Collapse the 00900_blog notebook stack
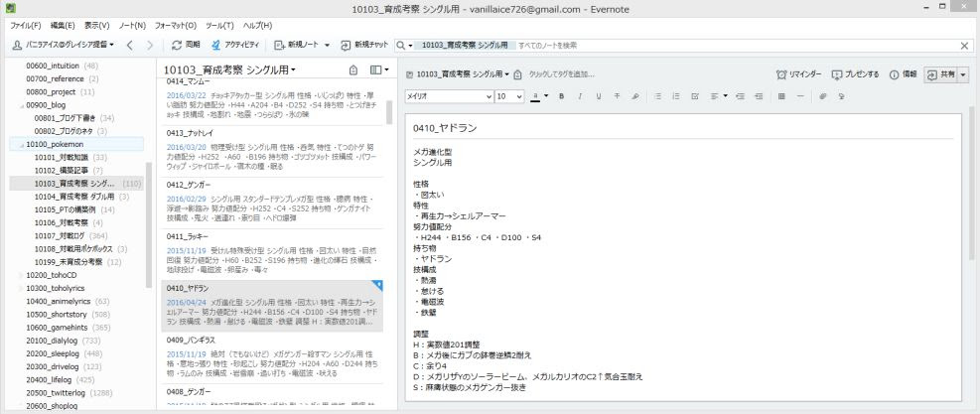Screen dimensions: 980x414 21,105
